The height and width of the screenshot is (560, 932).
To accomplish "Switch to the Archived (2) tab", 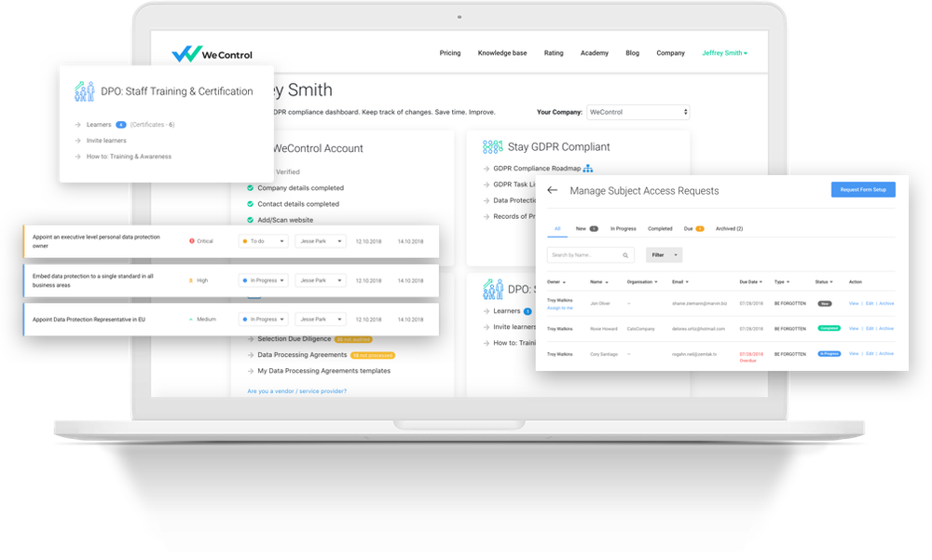I will coord(730,229).
